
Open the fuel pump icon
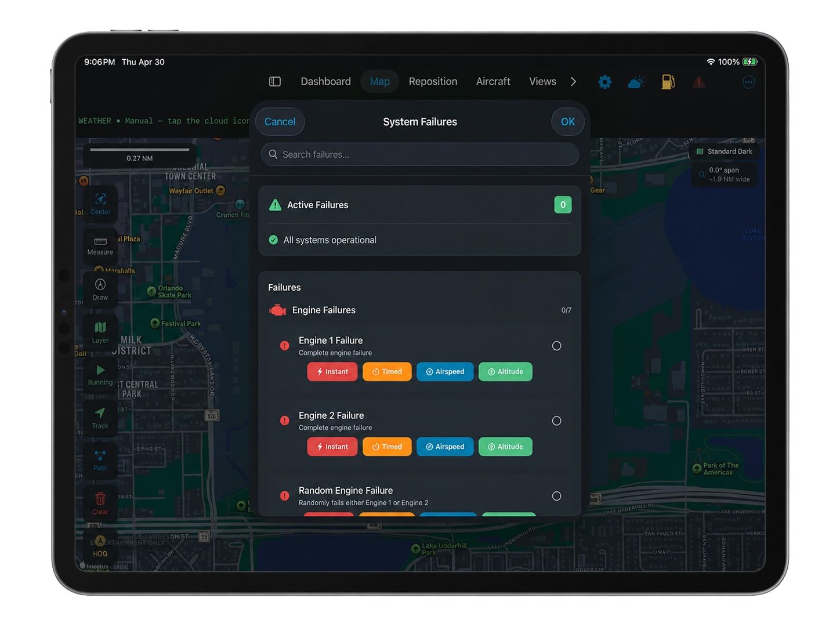point(668,82)
